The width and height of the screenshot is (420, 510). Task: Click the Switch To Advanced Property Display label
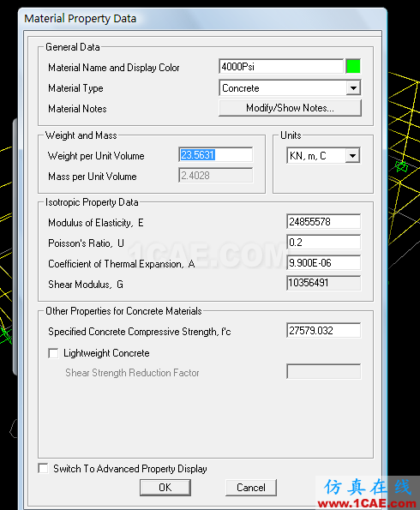click(x=130, y=469)
